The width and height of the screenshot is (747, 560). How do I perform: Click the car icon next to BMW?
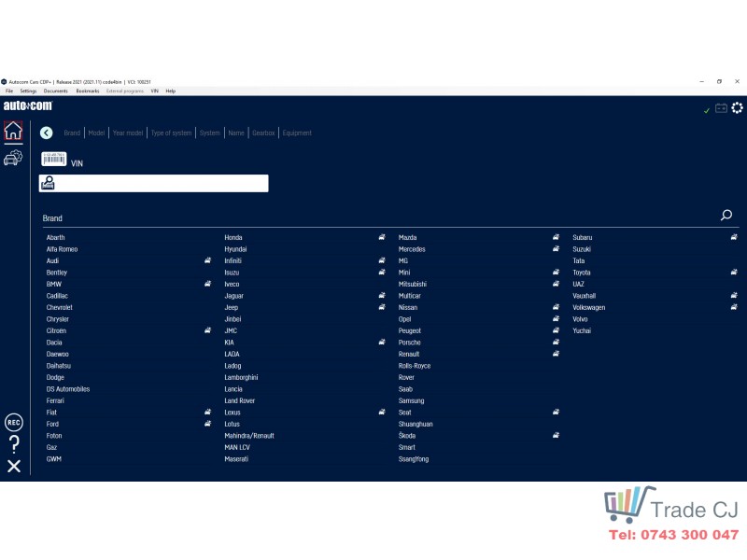tap(207, 284)
